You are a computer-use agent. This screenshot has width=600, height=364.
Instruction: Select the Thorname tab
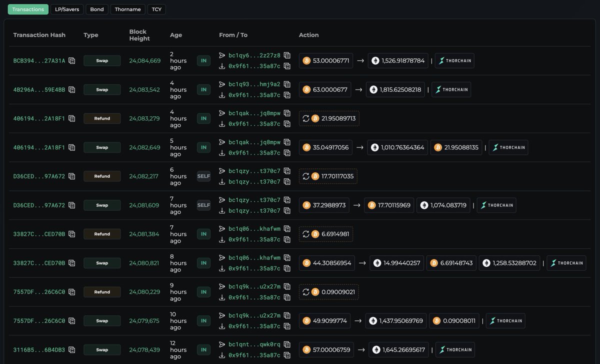coord(127,9)
